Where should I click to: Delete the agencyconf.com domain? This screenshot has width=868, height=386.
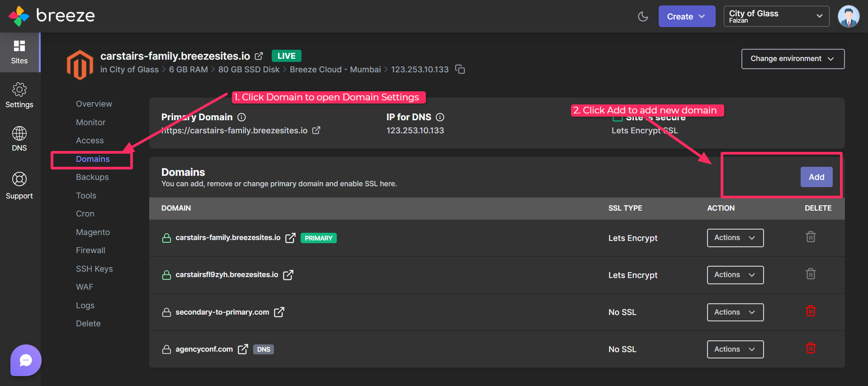(x=811, y=348)
